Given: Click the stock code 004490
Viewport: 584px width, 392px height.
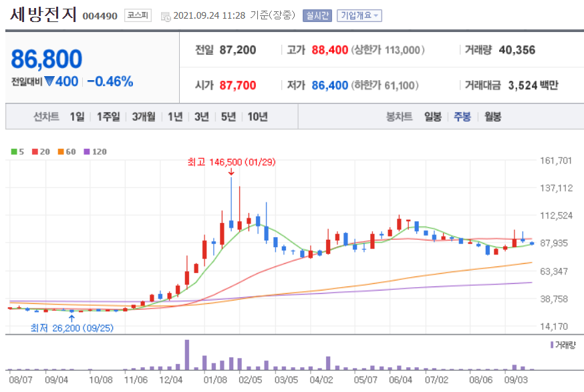Looking at the screenshot, I should pos(100,16).
